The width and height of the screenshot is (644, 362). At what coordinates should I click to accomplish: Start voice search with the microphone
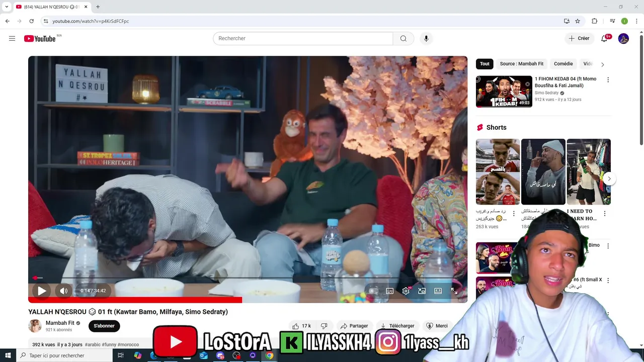click(426, 39)
